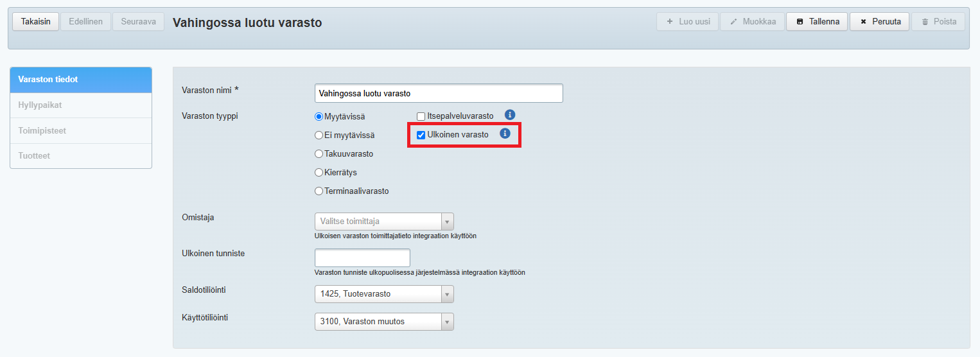Pick Terminaalivarasto as warehouse type
The image size is (980, 357).
[x=319, y=191]
